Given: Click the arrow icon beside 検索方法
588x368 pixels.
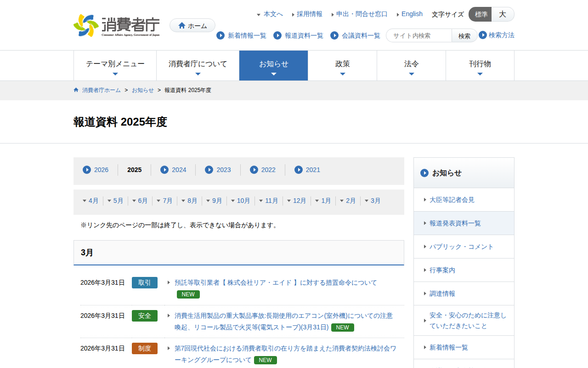Looking at the screenshot, I should [483, 35].
